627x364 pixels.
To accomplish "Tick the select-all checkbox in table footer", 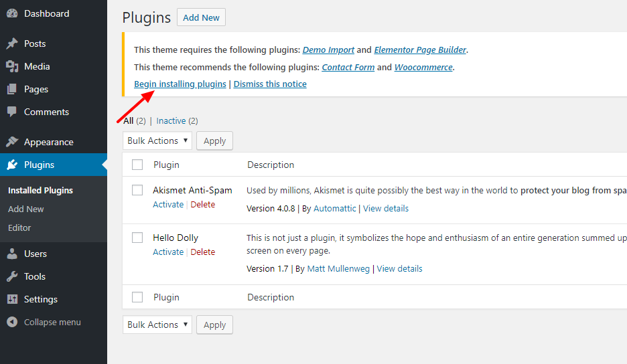I will pyautogui.click(x=137, y=297).
